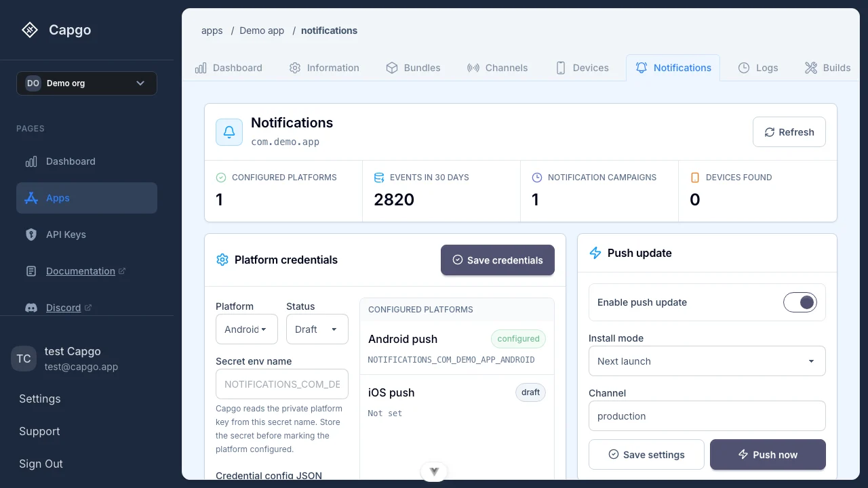
Task: Switch to the Builds tab
Action: (x=827, y=68)
